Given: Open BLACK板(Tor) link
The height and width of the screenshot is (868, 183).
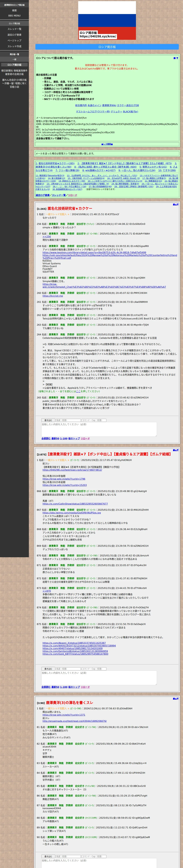Looking at the screenshot, I should (x=130, y=112).
